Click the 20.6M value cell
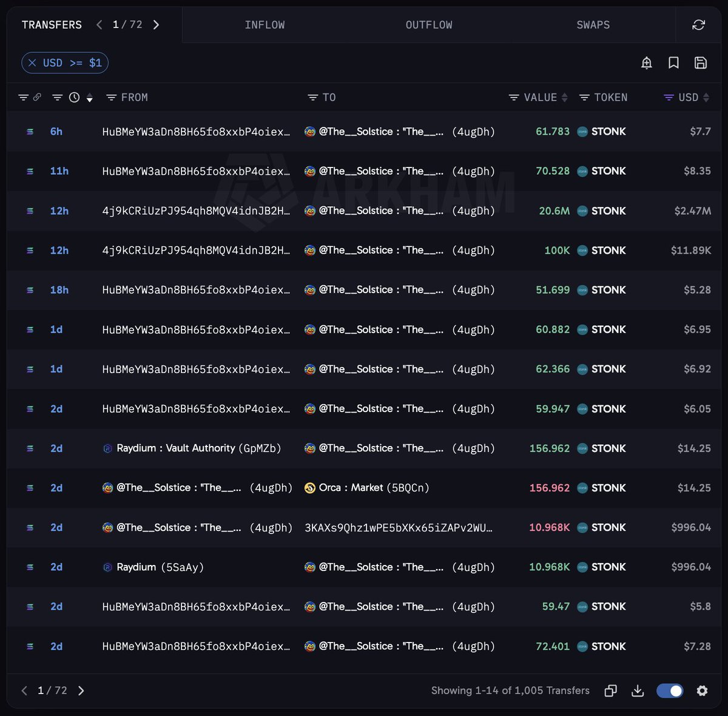The image size is (728, 716). pyautogui.click(x=554, y=211)
